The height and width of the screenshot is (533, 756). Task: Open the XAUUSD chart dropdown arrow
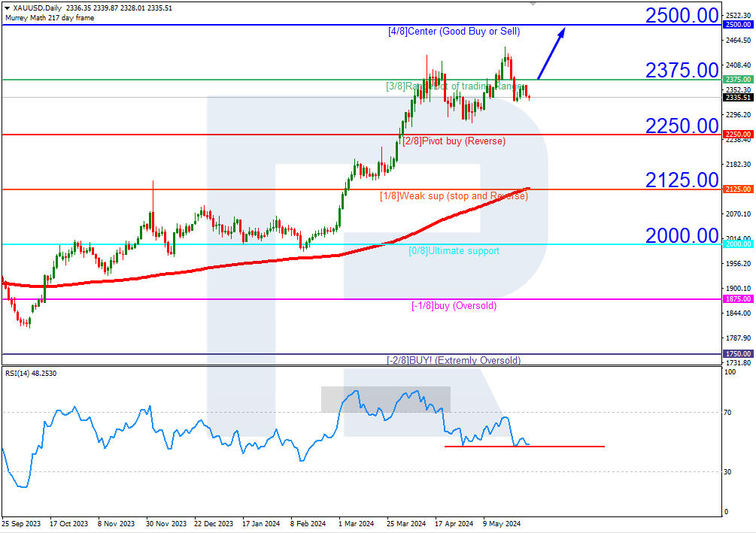point(7,8)
